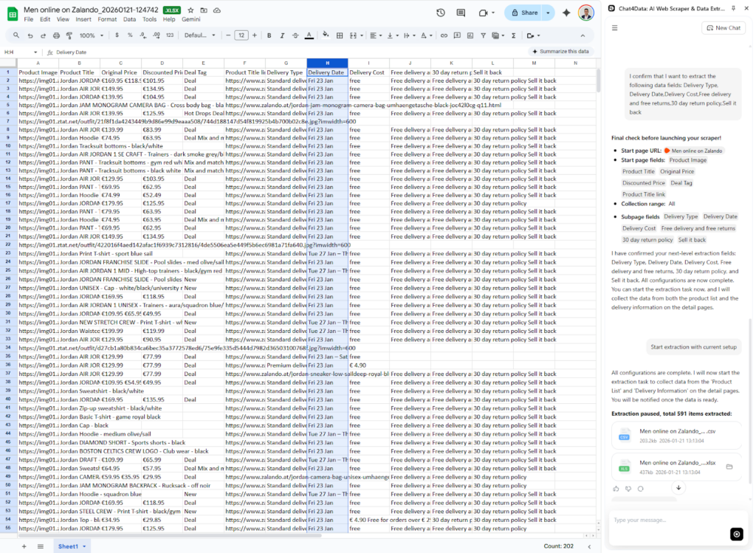Open the font selection dropdown
The height and width of the screenshot is (553, 756).
click(x=201, y=35)
